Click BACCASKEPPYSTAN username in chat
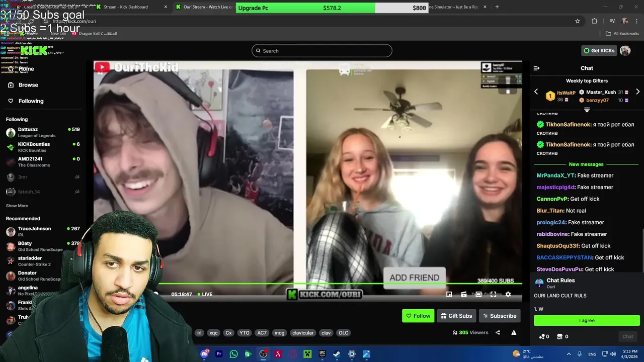644x362 pixels. point(565,257)
